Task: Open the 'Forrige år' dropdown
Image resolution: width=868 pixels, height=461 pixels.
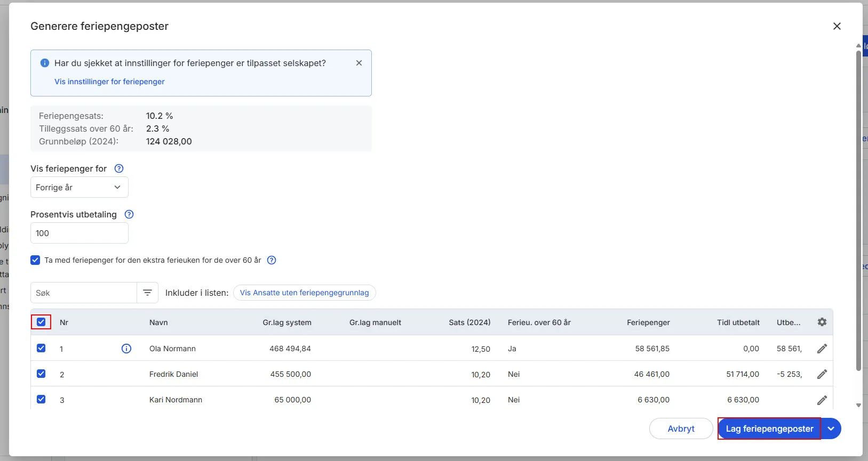Action: 79,188
